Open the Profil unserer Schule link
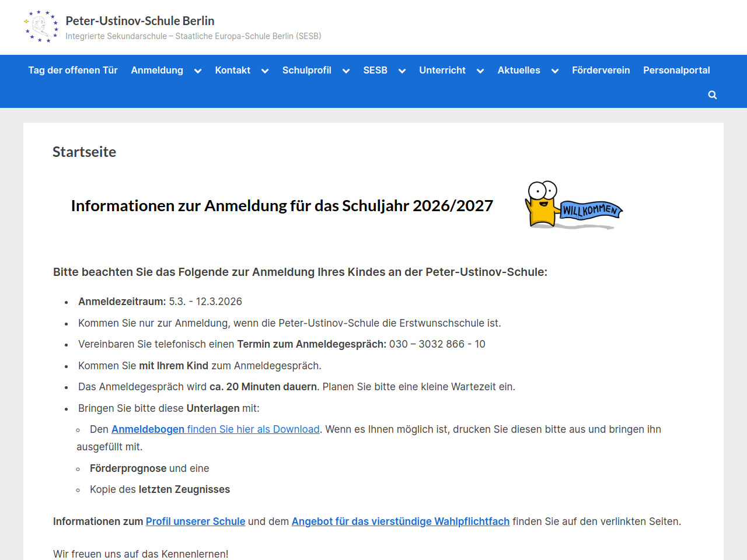 [x=196, y=521]
